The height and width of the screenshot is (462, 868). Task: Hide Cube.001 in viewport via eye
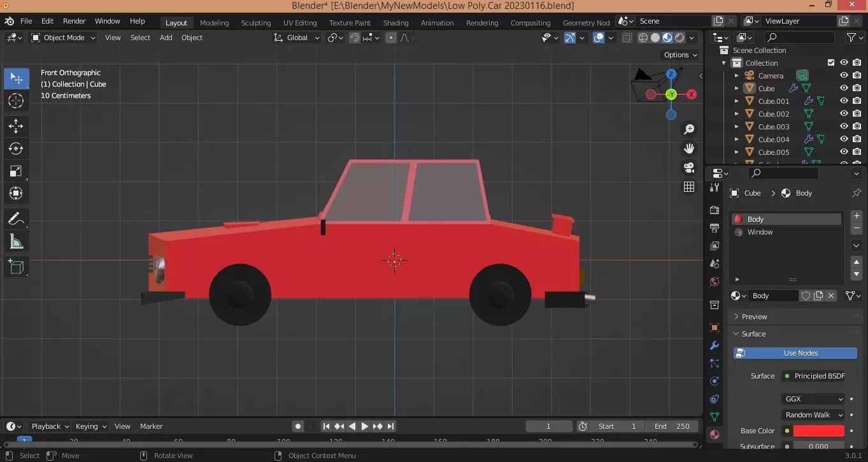coord(844,101)
